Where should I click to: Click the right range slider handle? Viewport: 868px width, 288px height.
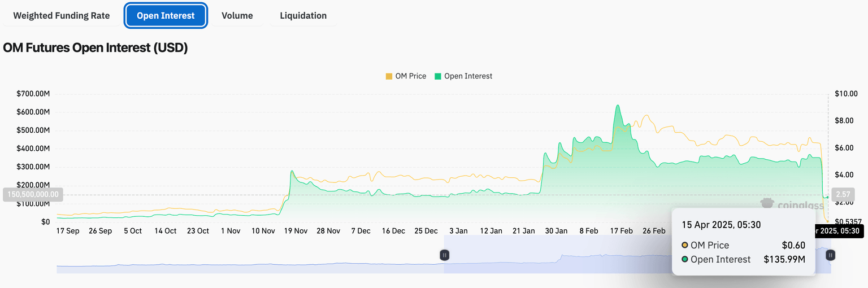tap(830, 255)
